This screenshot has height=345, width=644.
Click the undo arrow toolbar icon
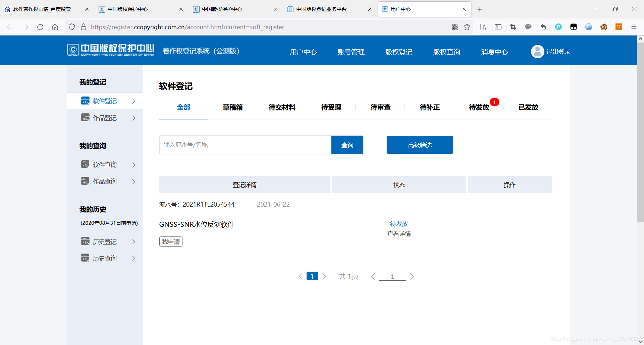coord(543,27)
